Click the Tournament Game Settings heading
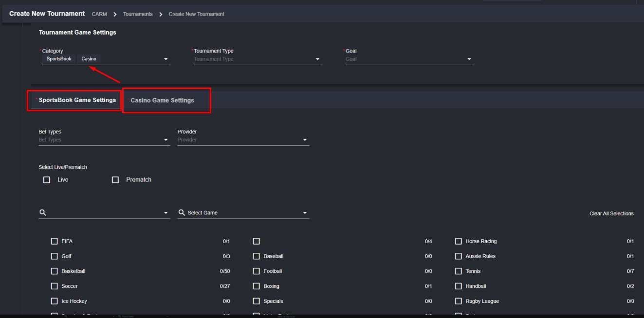 [x=77, y=33]
